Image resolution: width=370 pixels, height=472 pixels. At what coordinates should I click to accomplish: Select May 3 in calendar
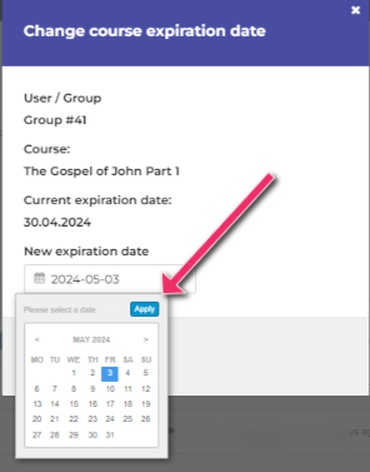[x=110, y=373]
